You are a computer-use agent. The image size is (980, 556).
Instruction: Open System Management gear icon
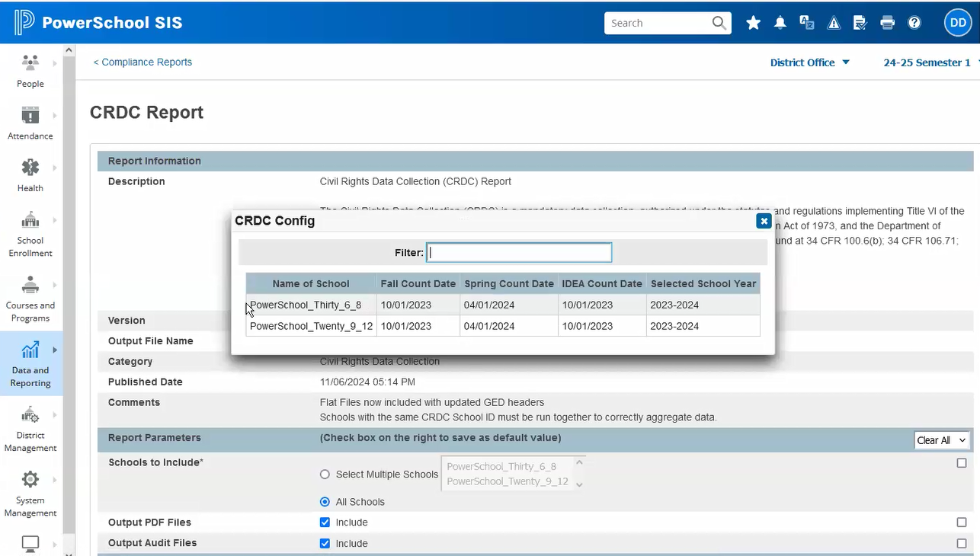pyautogui.click(x=30, y=491)
